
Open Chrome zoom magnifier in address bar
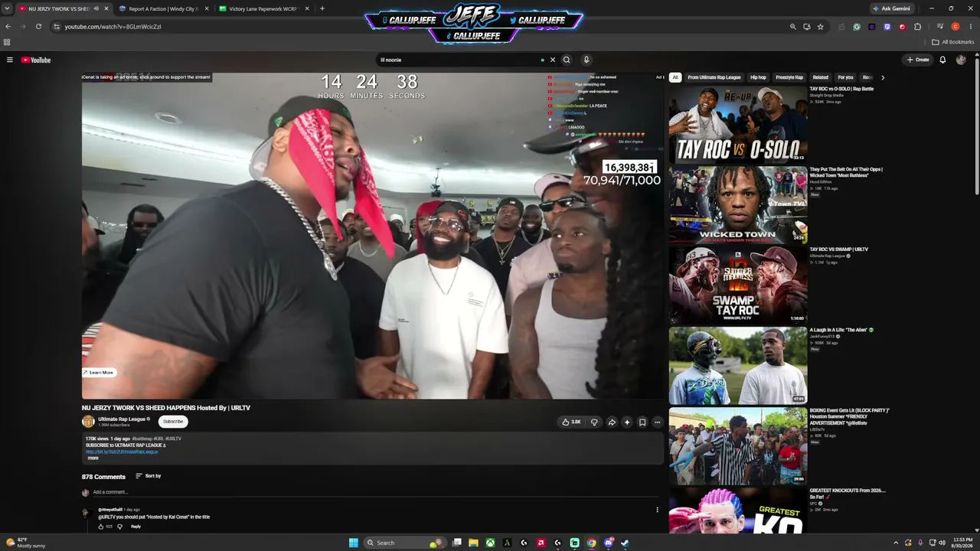point(793,27)
